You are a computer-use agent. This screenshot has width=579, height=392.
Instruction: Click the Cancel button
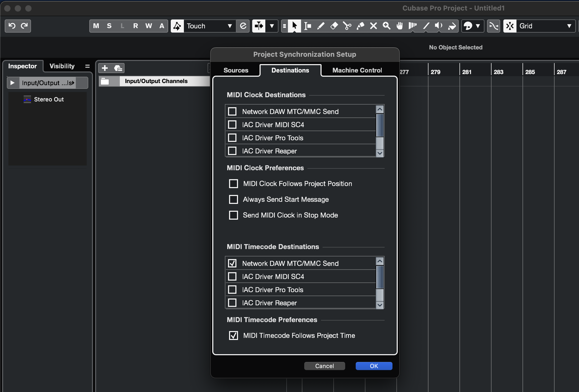pyautogui.click(x=324, y=366)
